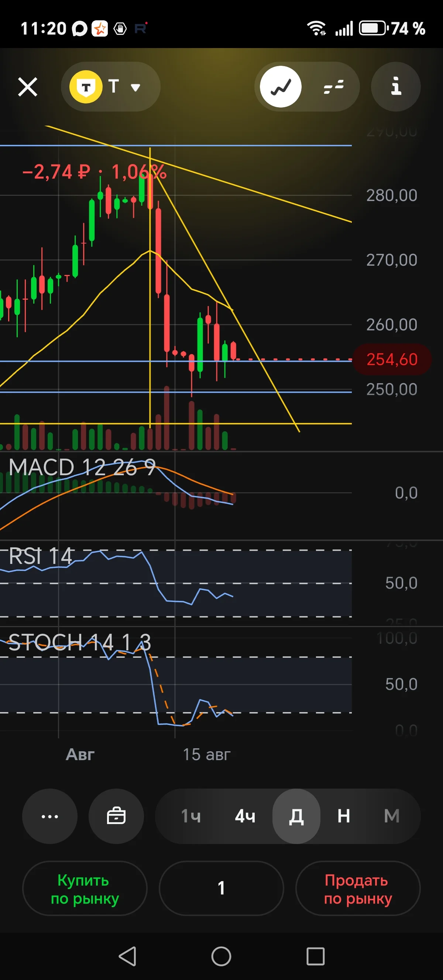This screenshot has width=443, height=980.
Task: Tap the 250,00 price axis label
Action: (392, 389)
